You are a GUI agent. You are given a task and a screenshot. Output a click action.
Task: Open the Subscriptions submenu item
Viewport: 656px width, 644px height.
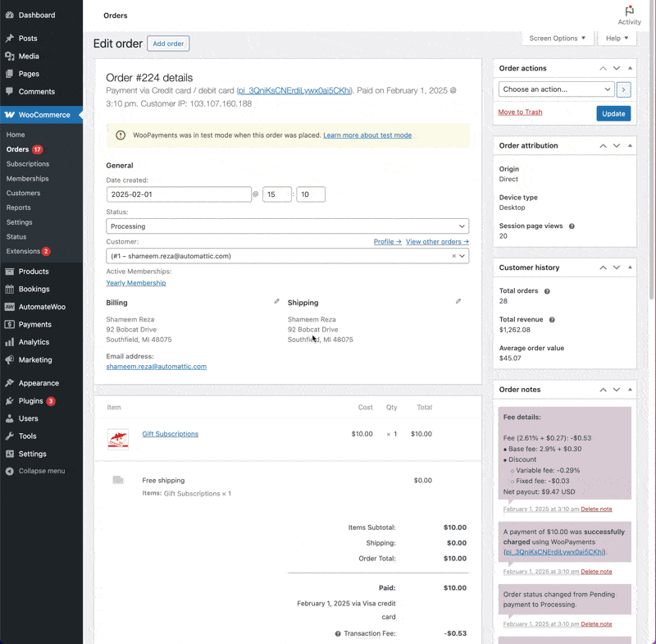point(28,164)
